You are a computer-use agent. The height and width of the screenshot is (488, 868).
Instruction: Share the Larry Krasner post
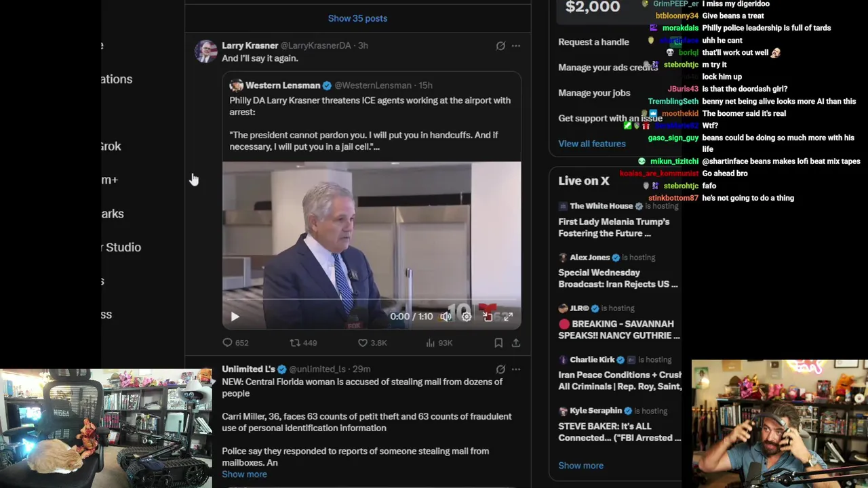(x=515, y=343)
